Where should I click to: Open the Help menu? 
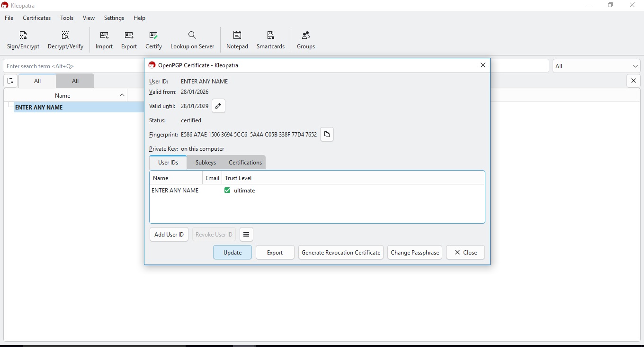pyautogui.click(x=139, y=18)
